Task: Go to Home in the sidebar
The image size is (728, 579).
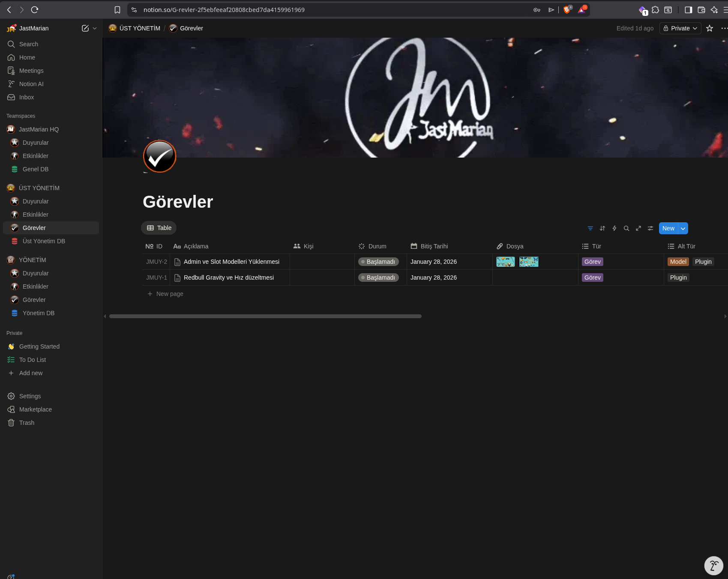Action: pyautogui.click(x=51, y=57)
